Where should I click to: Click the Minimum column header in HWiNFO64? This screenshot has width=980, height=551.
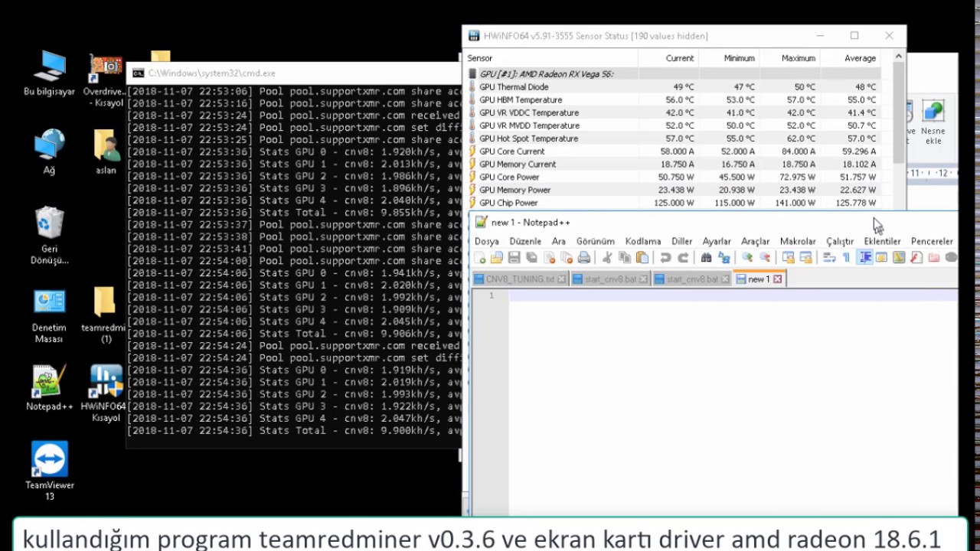coord(739,58)
